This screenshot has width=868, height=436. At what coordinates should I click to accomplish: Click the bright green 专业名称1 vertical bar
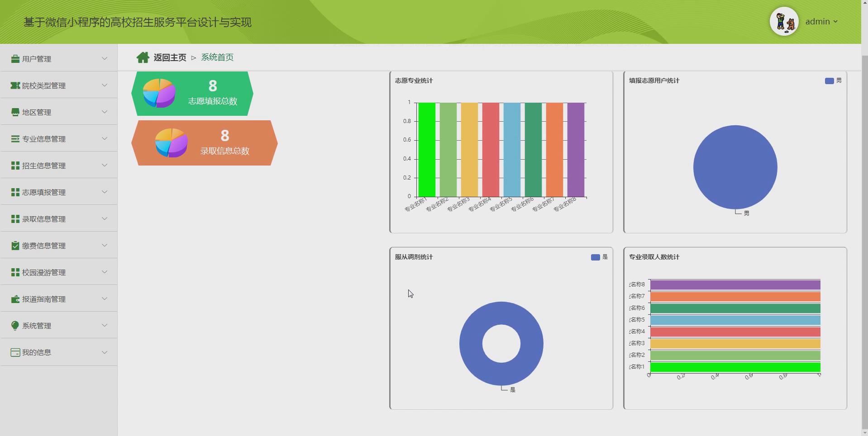tap(427, 150)
